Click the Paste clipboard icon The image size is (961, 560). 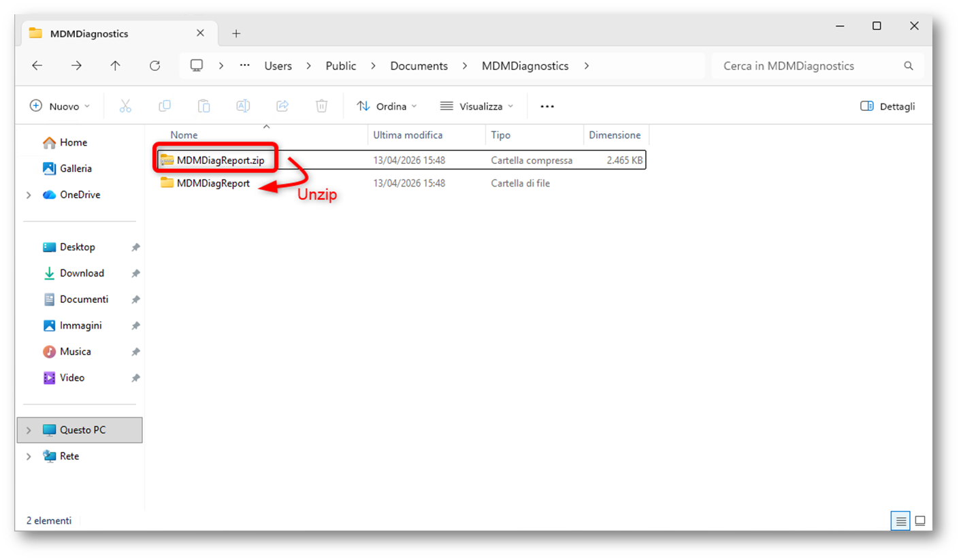204,106
